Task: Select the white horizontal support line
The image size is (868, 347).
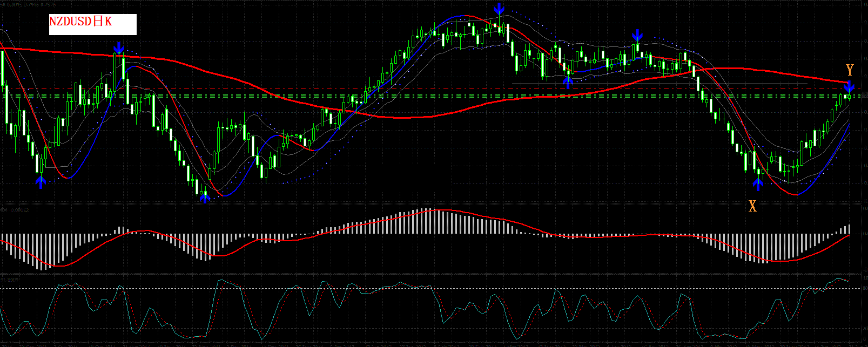Action: (x=660, y=84)
